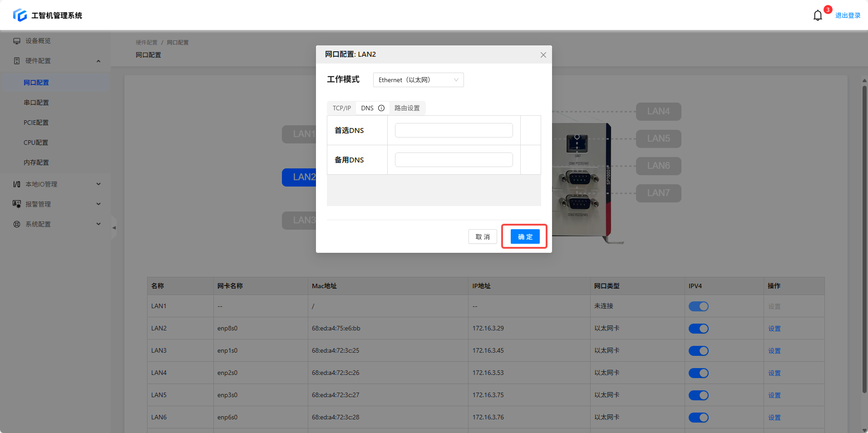Click the 确定 confirm button
The image size is (868, 433).
pyautogui.click(x=525, y=236)
